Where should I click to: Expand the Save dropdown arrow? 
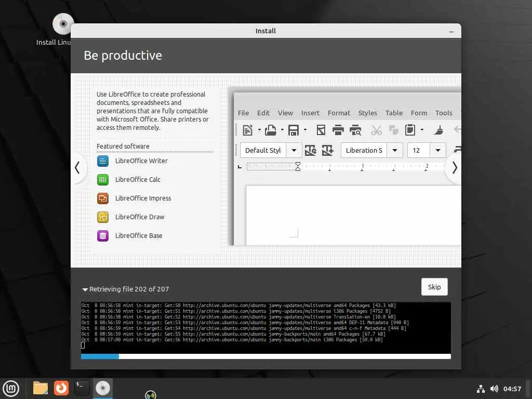pos(305,129)
